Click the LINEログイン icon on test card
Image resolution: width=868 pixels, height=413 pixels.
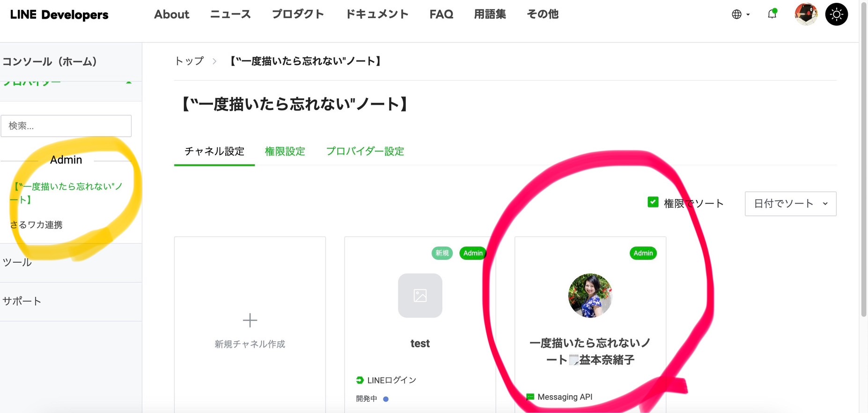[360, 380]
